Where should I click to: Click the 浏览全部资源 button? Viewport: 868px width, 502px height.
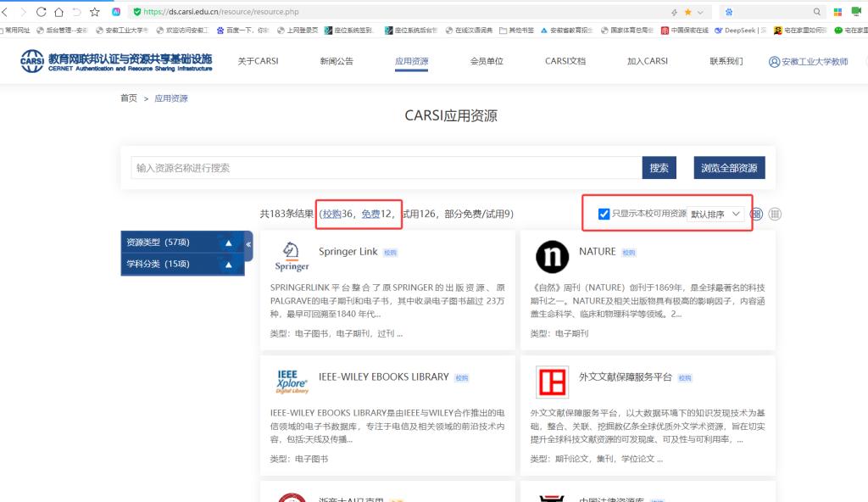(729, 168)
